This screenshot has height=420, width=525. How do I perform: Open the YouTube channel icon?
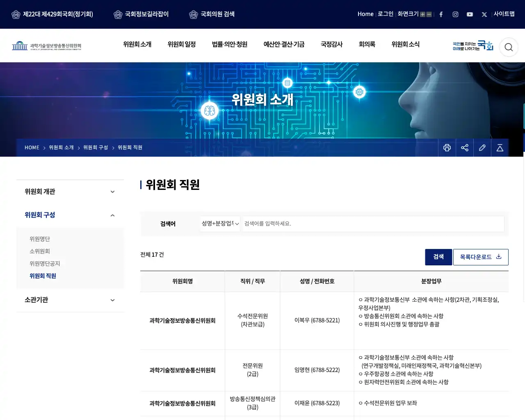tap(470, 14)
